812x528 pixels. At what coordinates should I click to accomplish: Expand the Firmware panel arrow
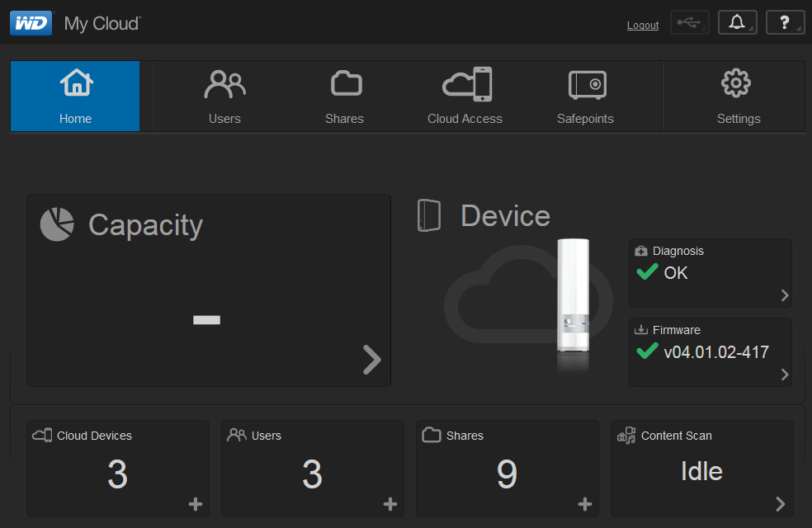tap(785, 375)
